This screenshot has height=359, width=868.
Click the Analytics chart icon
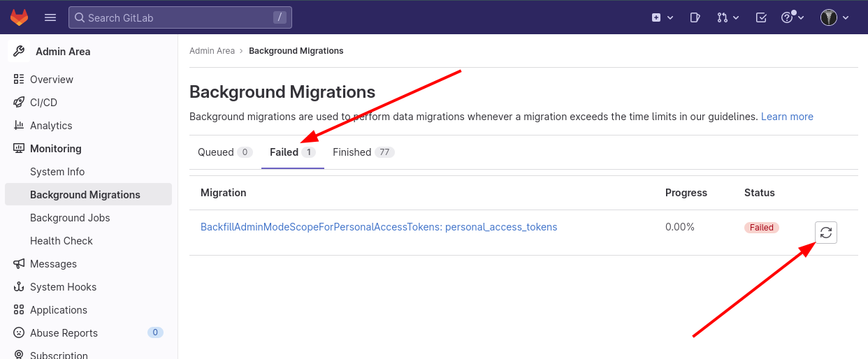coord(19,126)
